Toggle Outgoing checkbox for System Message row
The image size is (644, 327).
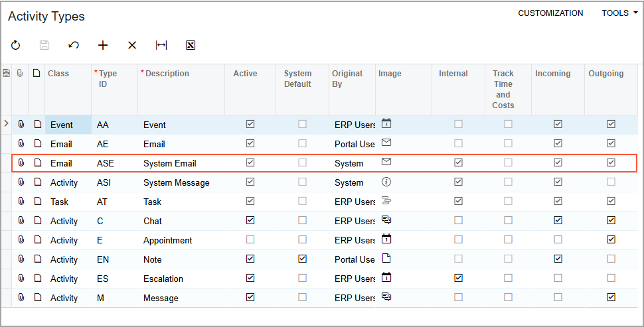tap(611, 182)
